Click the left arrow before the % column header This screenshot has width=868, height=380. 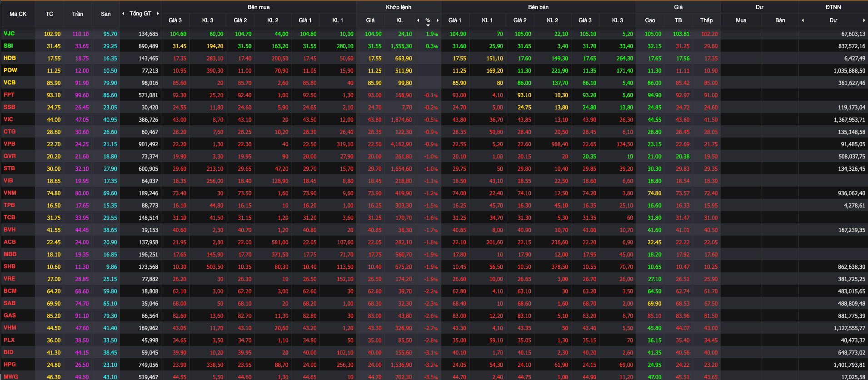click(x=418, y=20)
